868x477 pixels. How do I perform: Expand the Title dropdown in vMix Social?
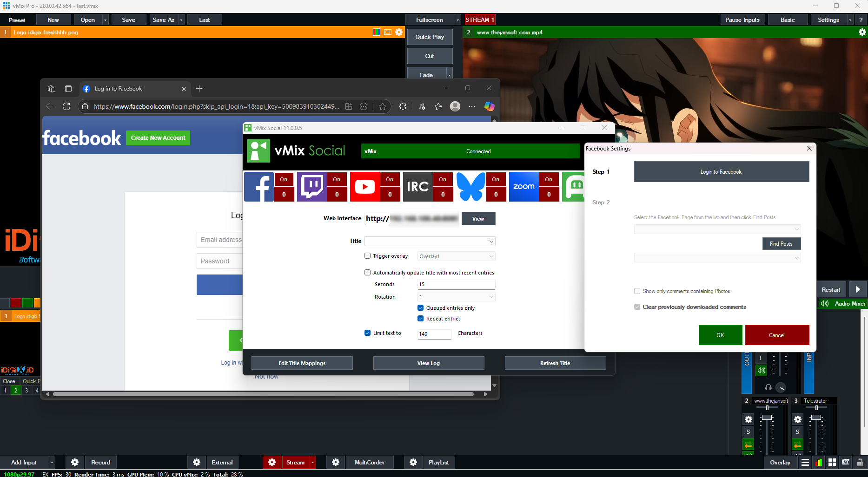(491, 241)
